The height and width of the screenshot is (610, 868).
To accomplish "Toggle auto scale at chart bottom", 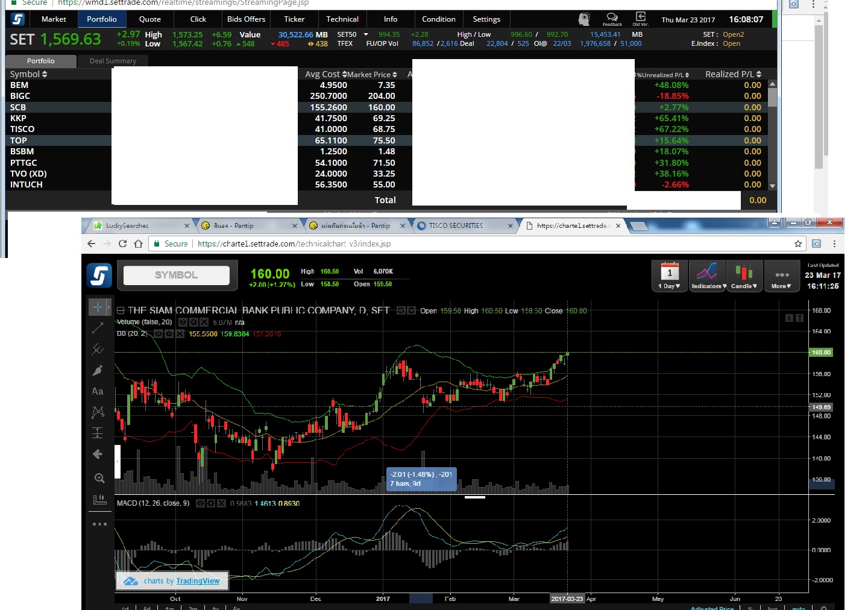I will coord(799,608).
